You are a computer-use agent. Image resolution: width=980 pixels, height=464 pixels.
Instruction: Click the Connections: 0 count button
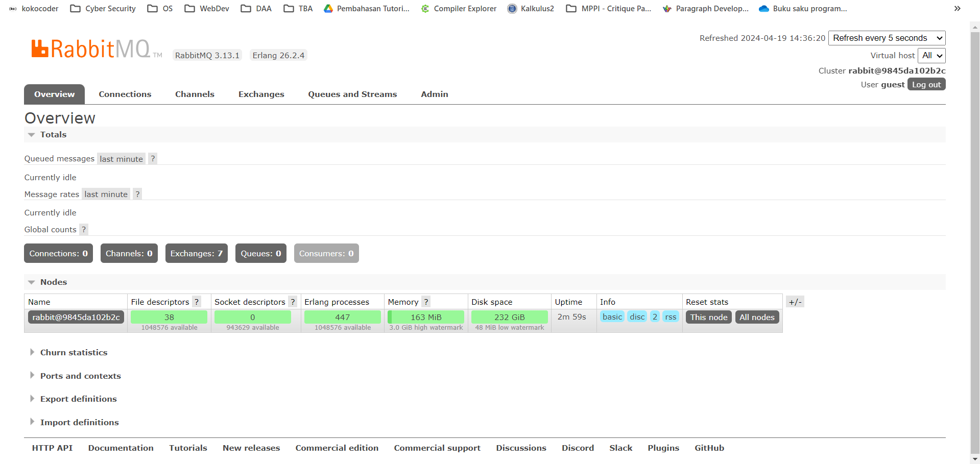(58, 253)
